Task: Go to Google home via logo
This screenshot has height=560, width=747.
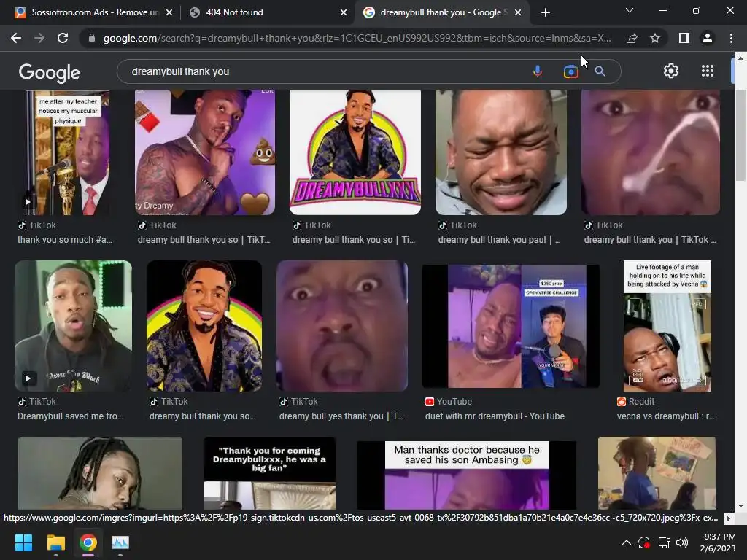Action: pos(49,72)
